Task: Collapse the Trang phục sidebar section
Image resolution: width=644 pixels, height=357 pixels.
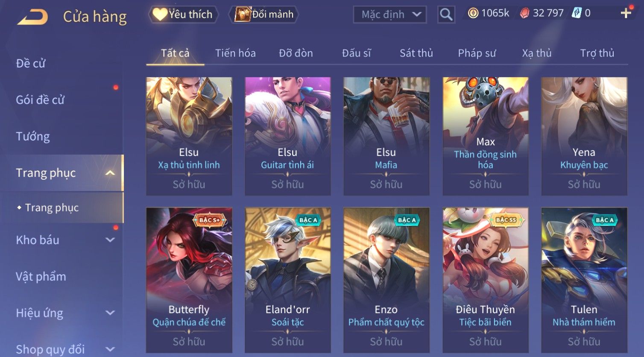Action: coord(110,173)
